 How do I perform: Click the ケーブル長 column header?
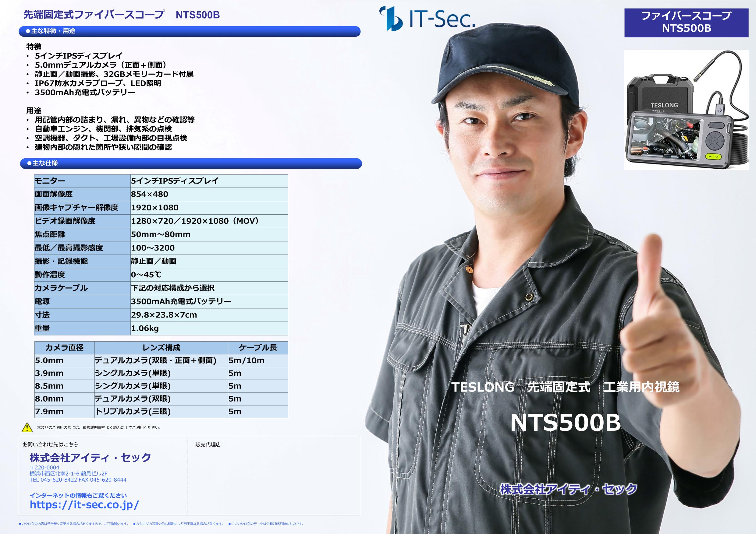(258, 348)
